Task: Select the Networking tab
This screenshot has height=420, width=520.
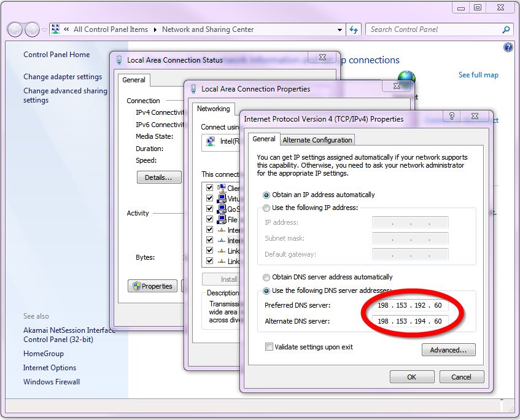Action: (213, 109)
